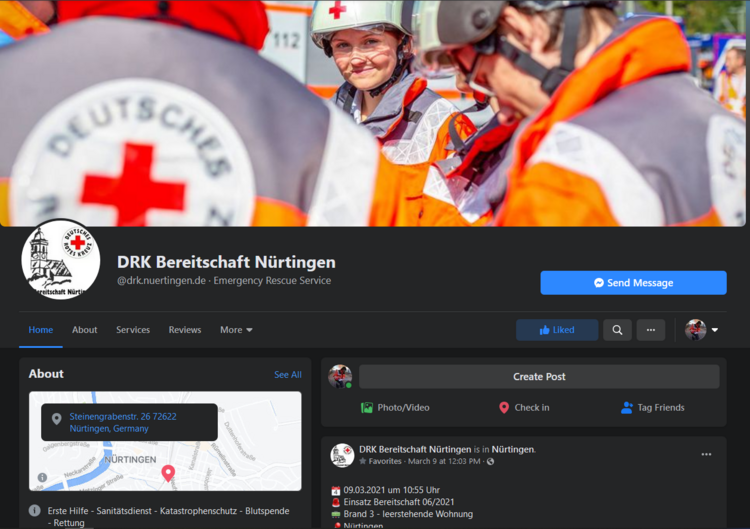Screen dimensions: 750x529
Task: Select Check in option
Action: [524, 408]
